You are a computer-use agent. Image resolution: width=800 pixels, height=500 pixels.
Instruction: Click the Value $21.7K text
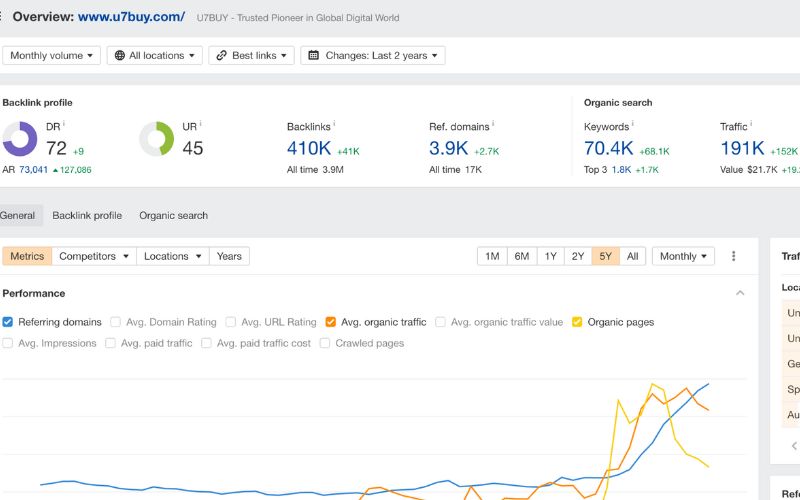[748, 169]
